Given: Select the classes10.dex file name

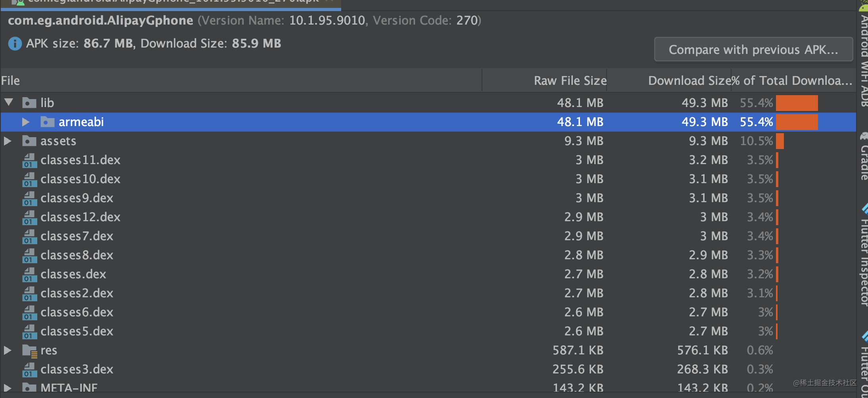Looking at the screenshot, I should tap(81, 179).
